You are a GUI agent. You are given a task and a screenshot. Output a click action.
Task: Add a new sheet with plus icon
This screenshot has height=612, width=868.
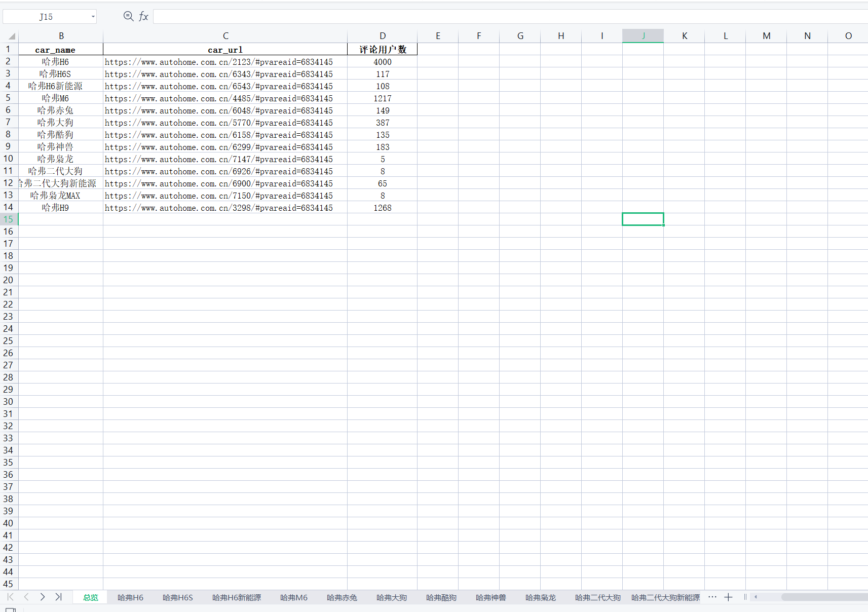pyautogui.click(x=728, y=597)
